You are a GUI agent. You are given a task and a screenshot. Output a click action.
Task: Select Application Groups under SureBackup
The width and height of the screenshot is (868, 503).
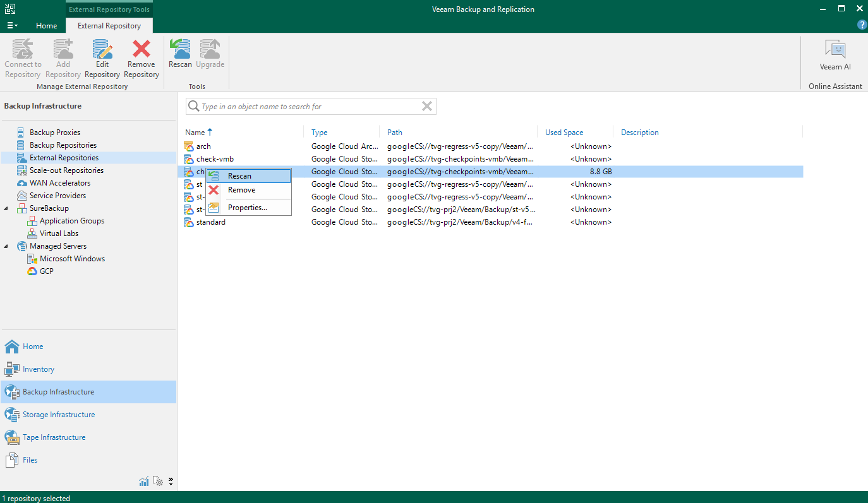pyautogui.click(x=72, y=221)
